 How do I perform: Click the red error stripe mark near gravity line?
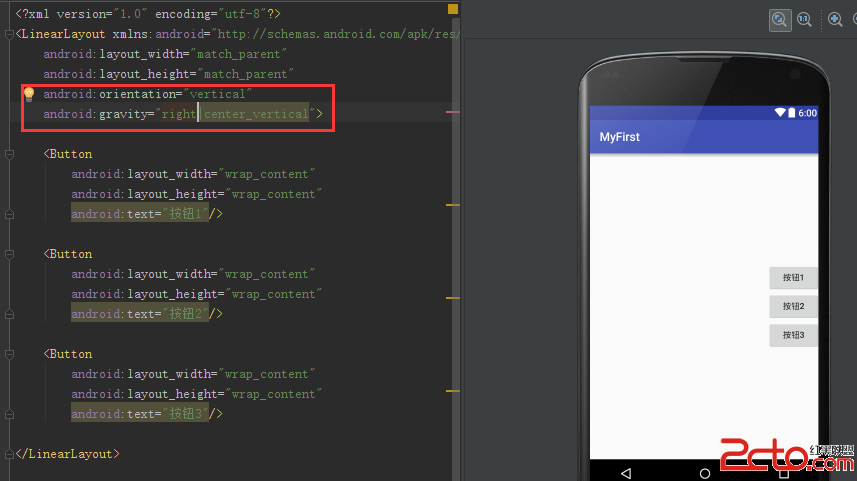tap(453, 112)
